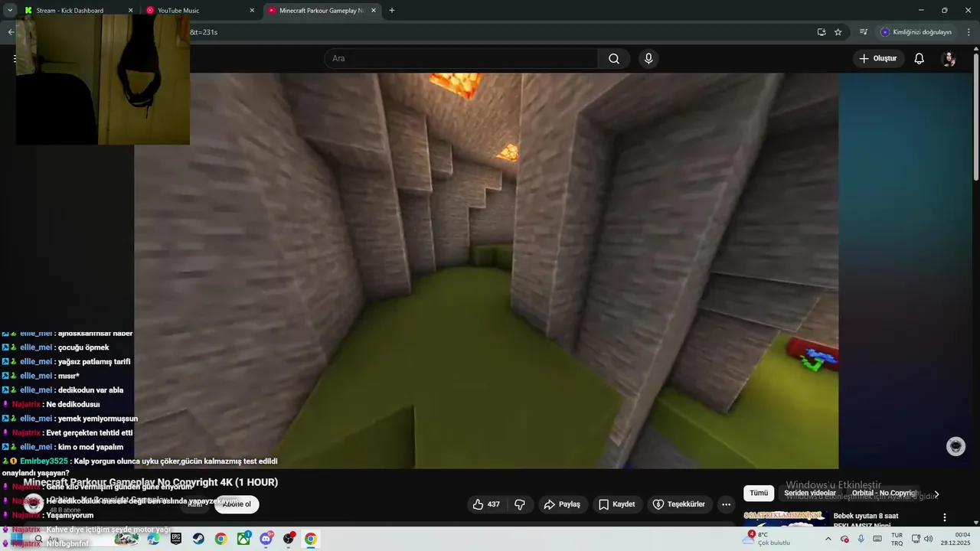This screenshot has width=980, height=551.
Task: Click the active Chrome taskbar icon
Action: pyautogui.click(x=311, y=539)
